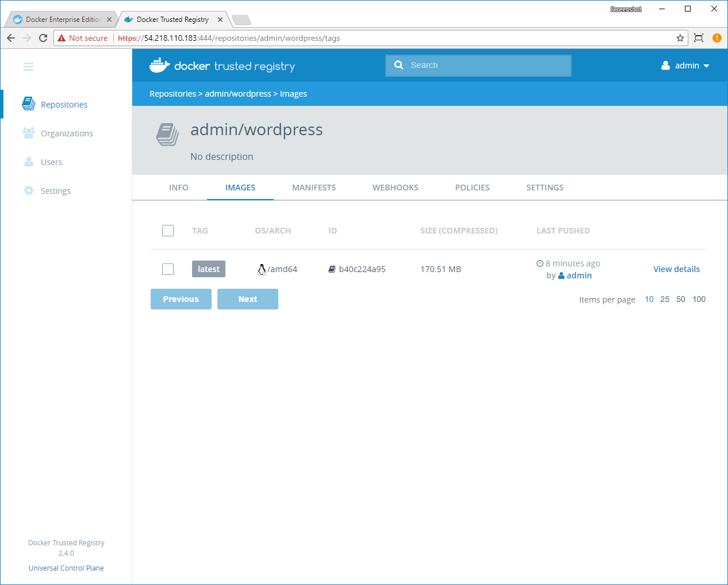Open the admin user dropdown menu

(x=685, y=66)
